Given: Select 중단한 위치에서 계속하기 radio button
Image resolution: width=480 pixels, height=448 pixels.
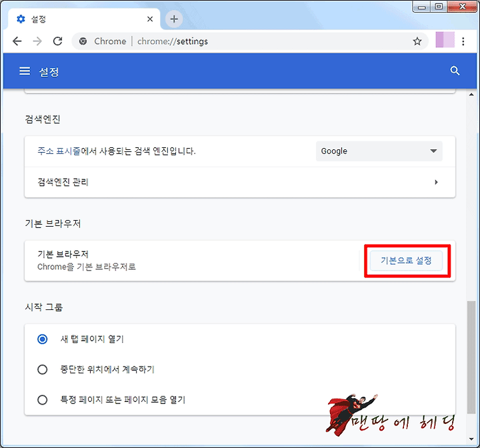Looking at the screenshot, I should tap(42, 369).
